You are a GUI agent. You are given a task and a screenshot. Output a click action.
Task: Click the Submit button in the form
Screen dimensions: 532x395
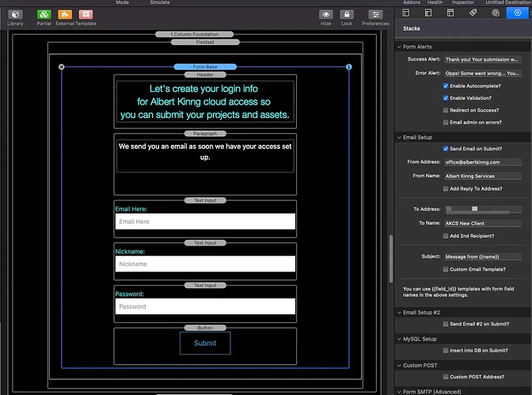pos(205,343)
